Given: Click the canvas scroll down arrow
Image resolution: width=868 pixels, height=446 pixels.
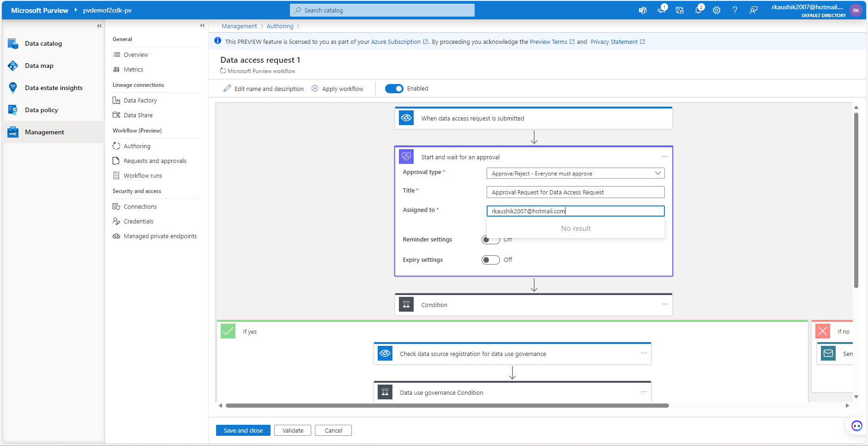Looking at the screenshot, I should [x=856, y=397].
